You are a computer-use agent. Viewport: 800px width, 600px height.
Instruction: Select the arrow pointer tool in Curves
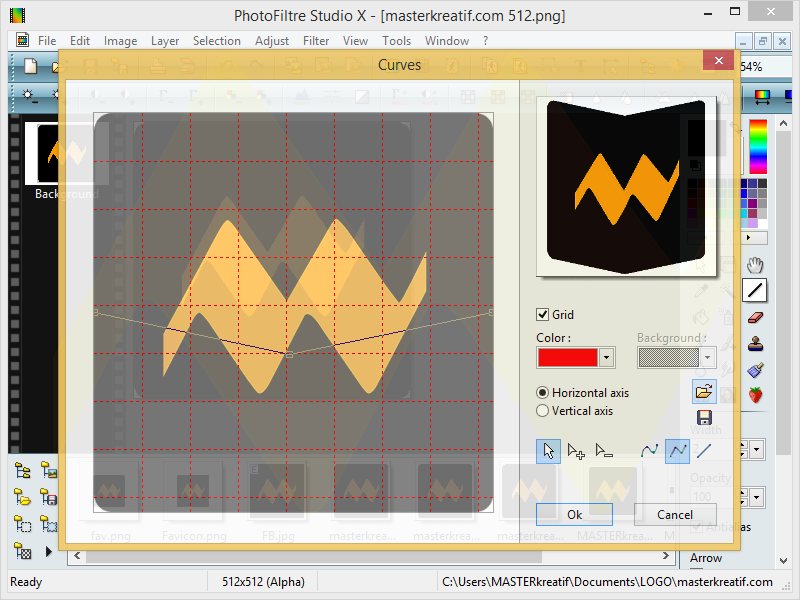[548, 451]
